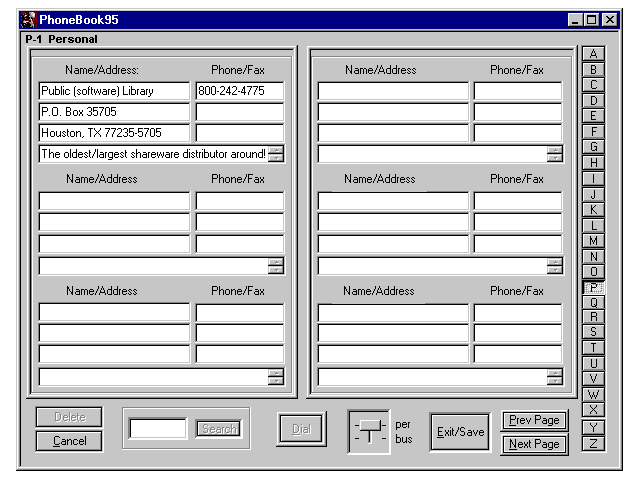Image resolution: width=640 pixels, height=480 pixels.
Task: Open the letter S index tab
Action: (x=593, y=332)
